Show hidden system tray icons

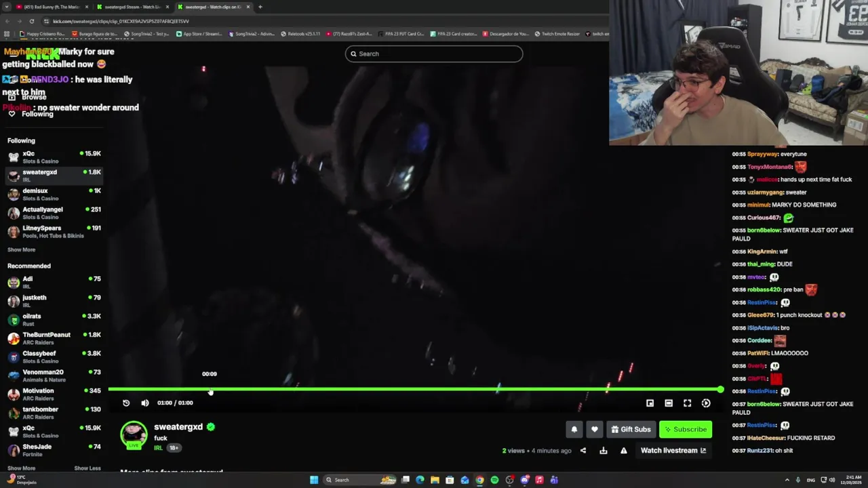pyautogui.click(x=787, y=480)
